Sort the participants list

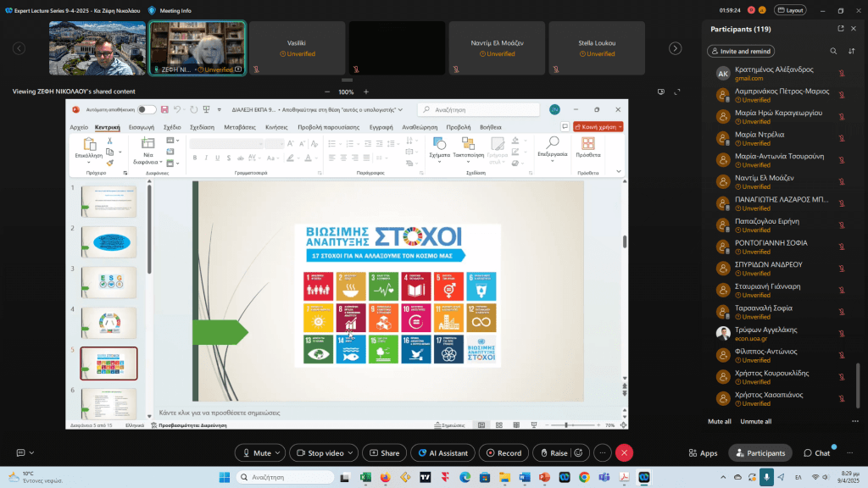tap(851, 51)
